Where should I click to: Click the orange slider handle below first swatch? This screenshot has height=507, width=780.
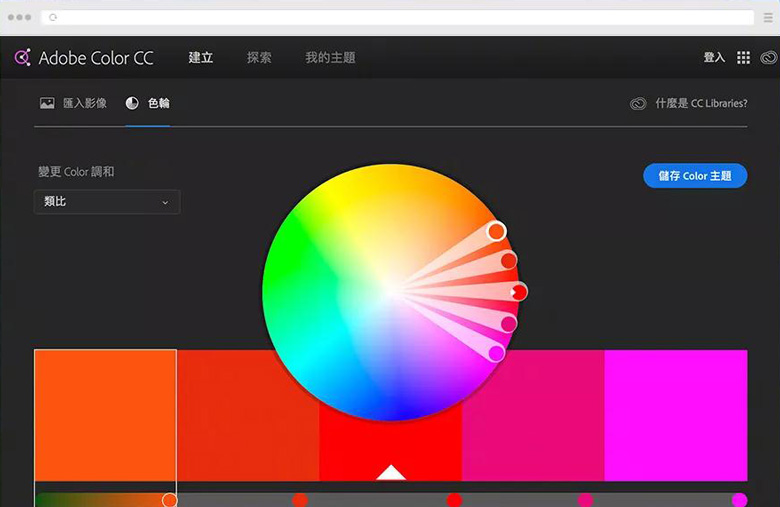pyautogui.click(x=170, y=500)
